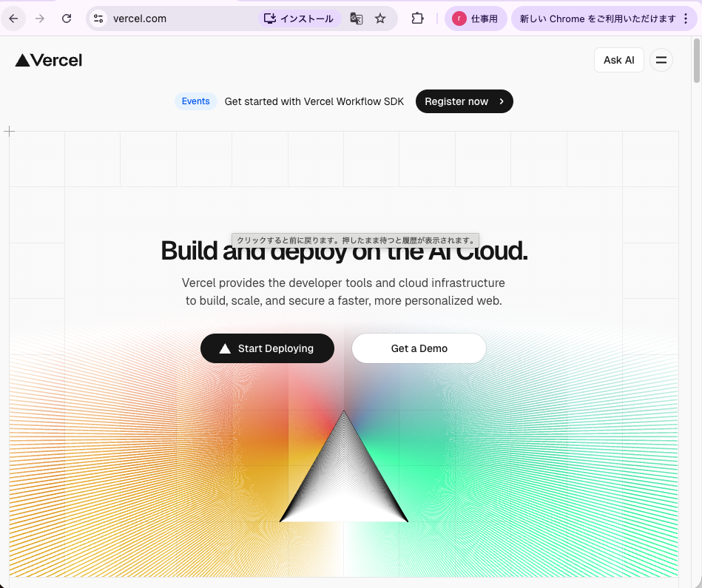Screen dimensions: 702x588
Task: Click the Vercel logo in the header
Action: click(x=49, y=61)
